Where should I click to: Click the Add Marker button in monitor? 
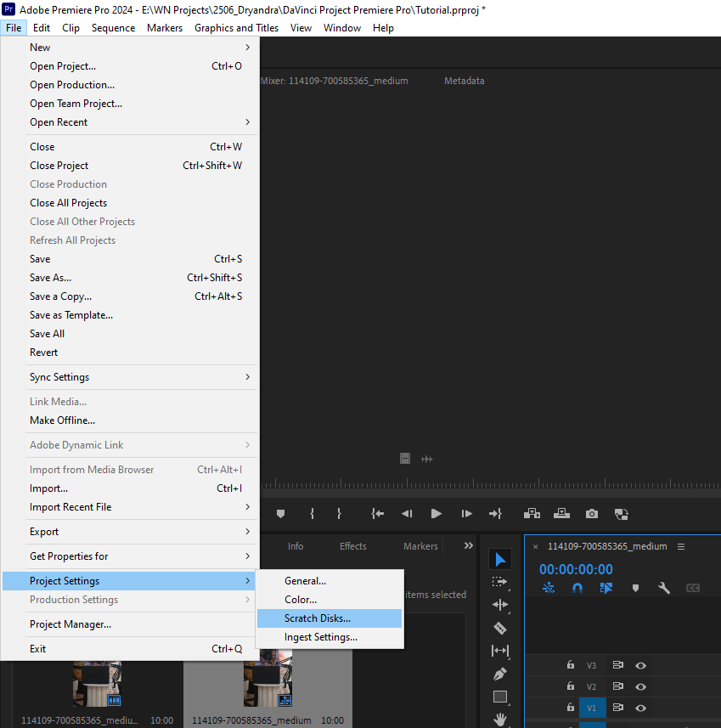(280, 513)
